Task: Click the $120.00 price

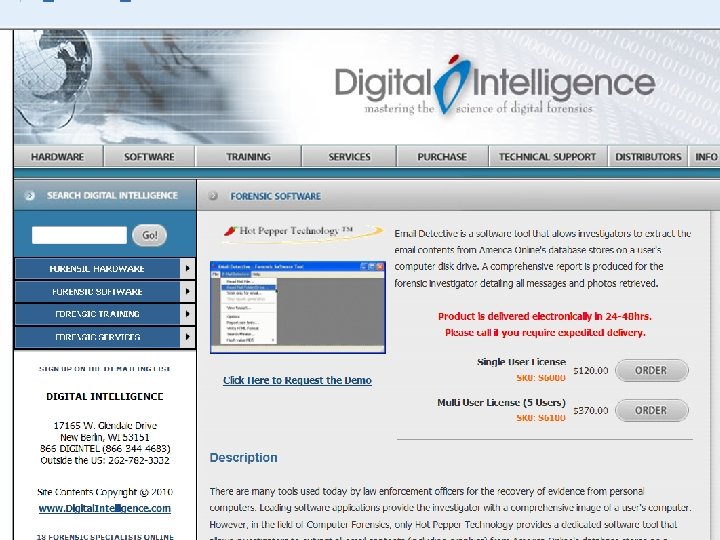Action: [591, 371]
